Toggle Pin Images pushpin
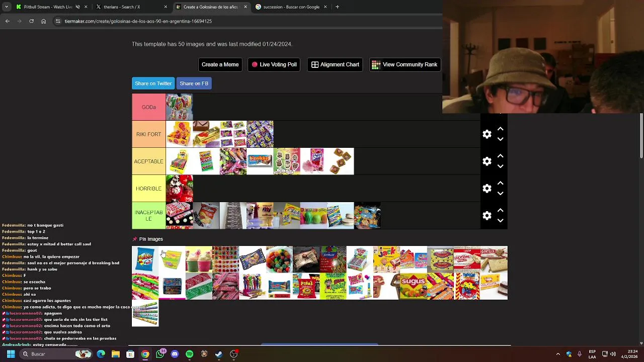 coord(134,239)
